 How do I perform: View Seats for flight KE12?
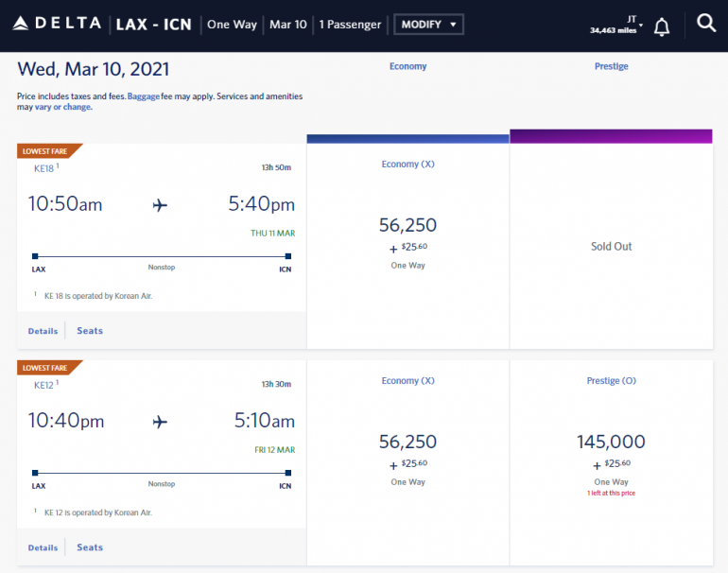click(x=90, y=547)
